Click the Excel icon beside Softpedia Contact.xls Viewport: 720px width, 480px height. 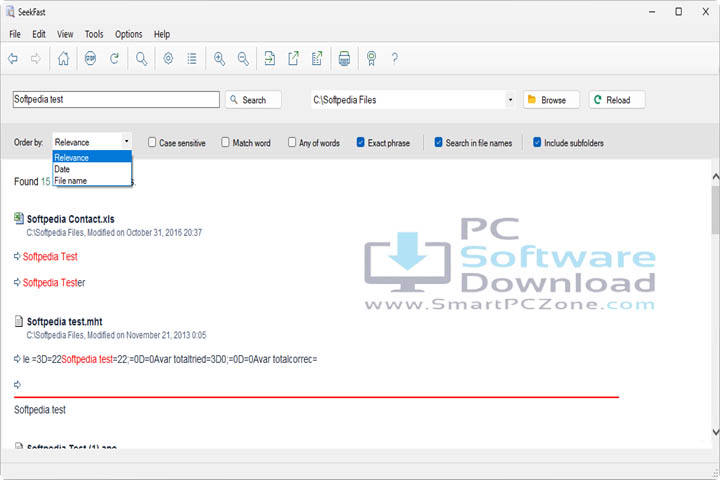tap(19, 218)
